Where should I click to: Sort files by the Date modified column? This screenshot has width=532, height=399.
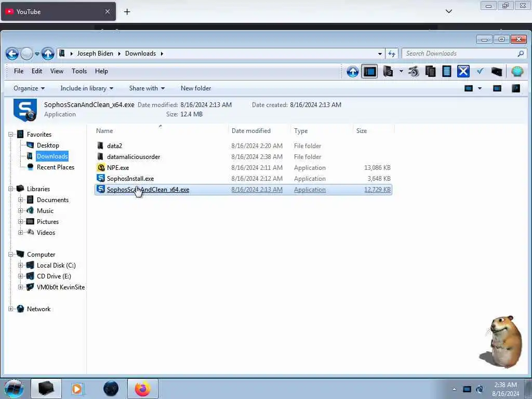click(x=260, y=131)
